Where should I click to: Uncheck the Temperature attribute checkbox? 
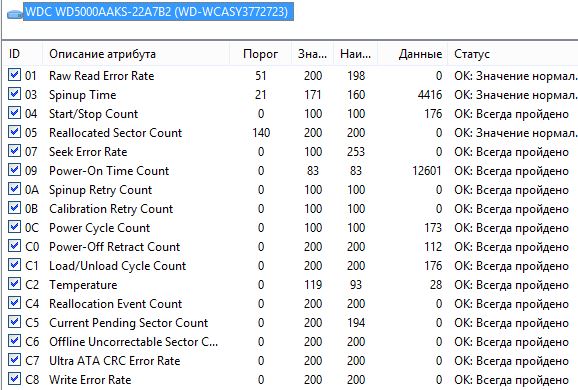[x=14, y=284]
